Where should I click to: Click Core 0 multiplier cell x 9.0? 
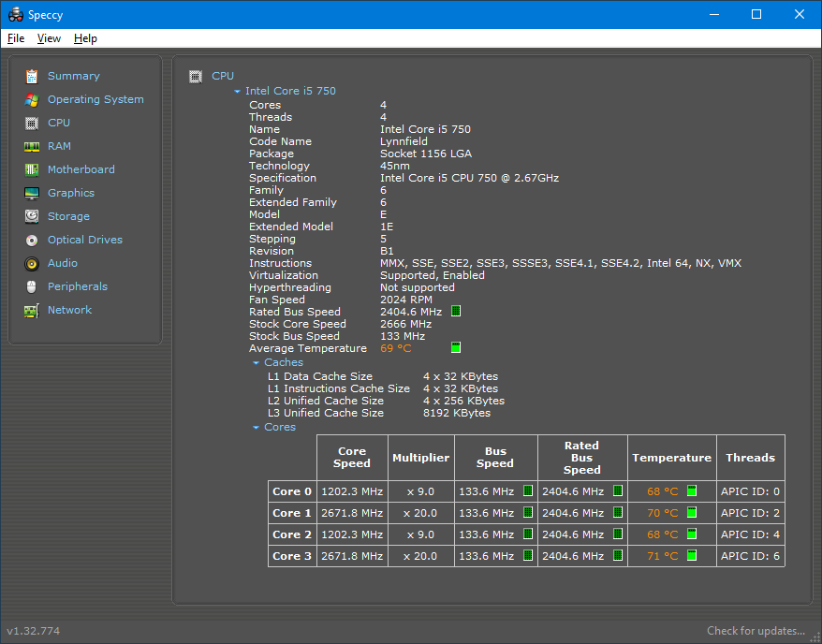421,491
